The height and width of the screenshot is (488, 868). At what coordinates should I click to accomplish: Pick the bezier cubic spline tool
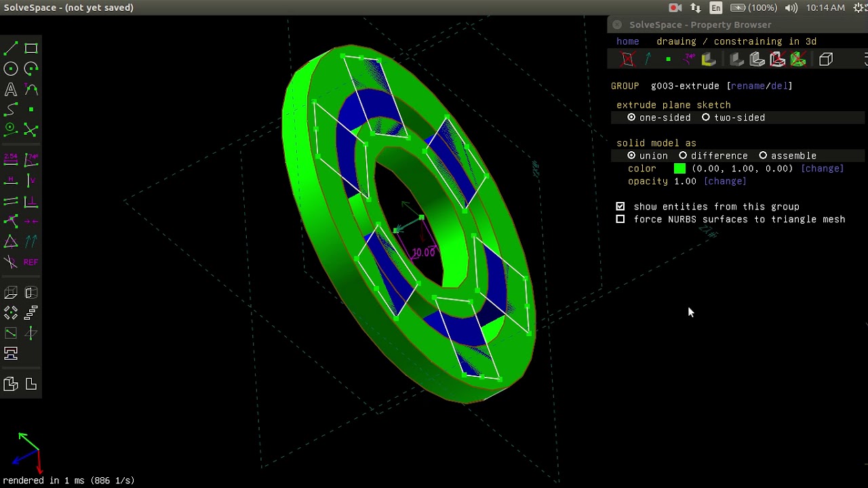pos(11,109)
